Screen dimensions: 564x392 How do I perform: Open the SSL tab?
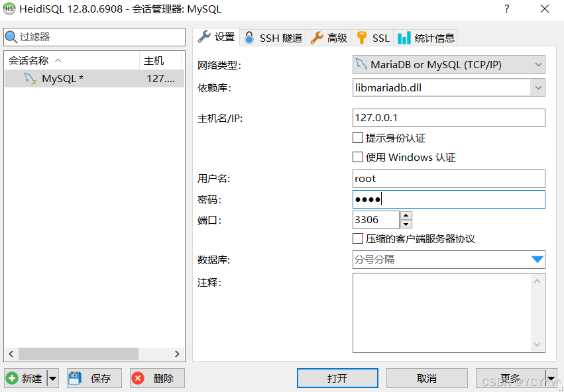tap(372, 38)
